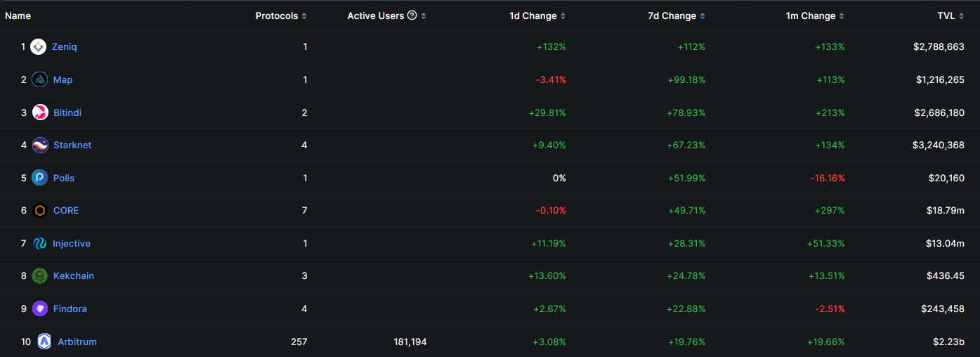Click Zeniq 1d change +132%

tap(552, 47)
